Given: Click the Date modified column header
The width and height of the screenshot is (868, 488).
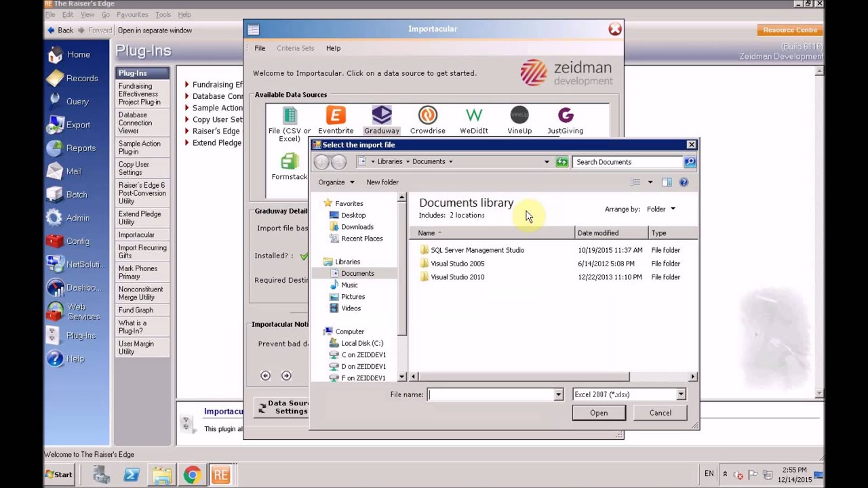Looking at the screenshot, I should click(x=612, y=233).
